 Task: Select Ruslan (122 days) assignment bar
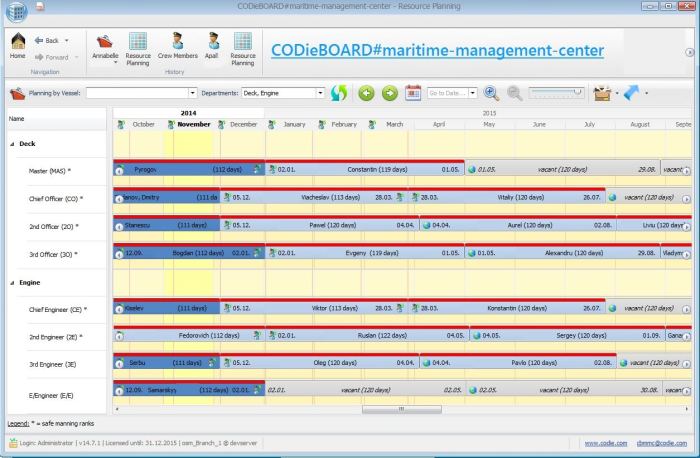pos(367,335)
